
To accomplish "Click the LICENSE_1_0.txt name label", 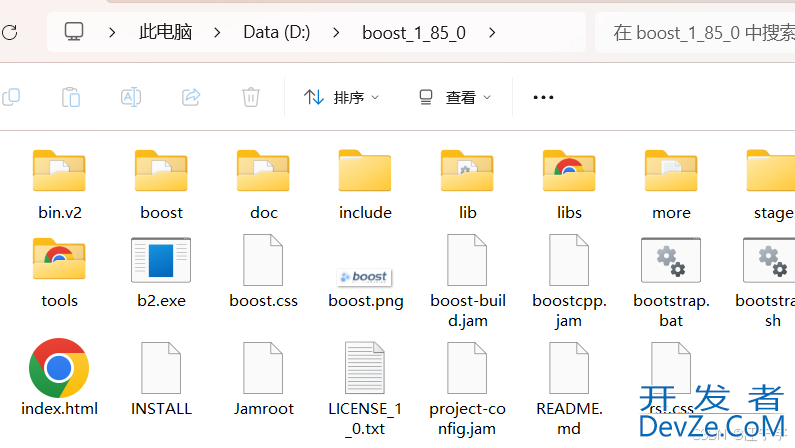I will (365, 419).
